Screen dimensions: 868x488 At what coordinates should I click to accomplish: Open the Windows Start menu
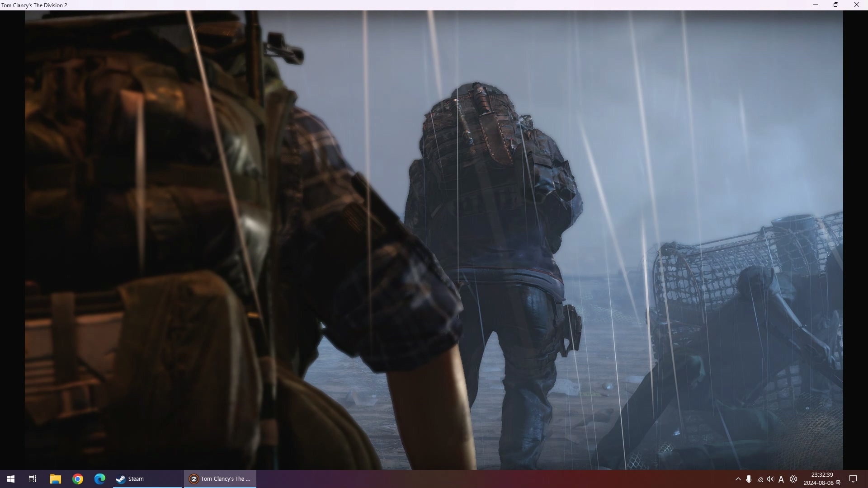[x=11, y=479]
